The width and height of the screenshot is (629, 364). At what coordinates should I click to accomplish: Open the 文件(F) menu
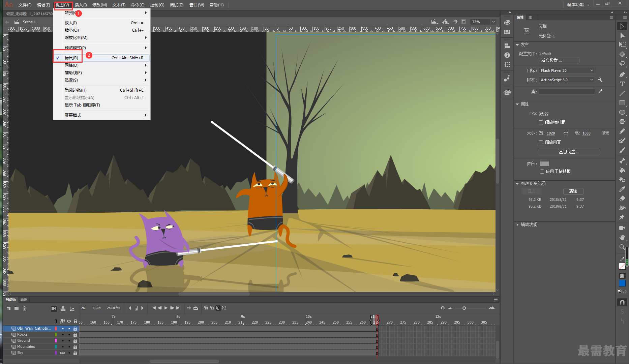tap(25, 5)
